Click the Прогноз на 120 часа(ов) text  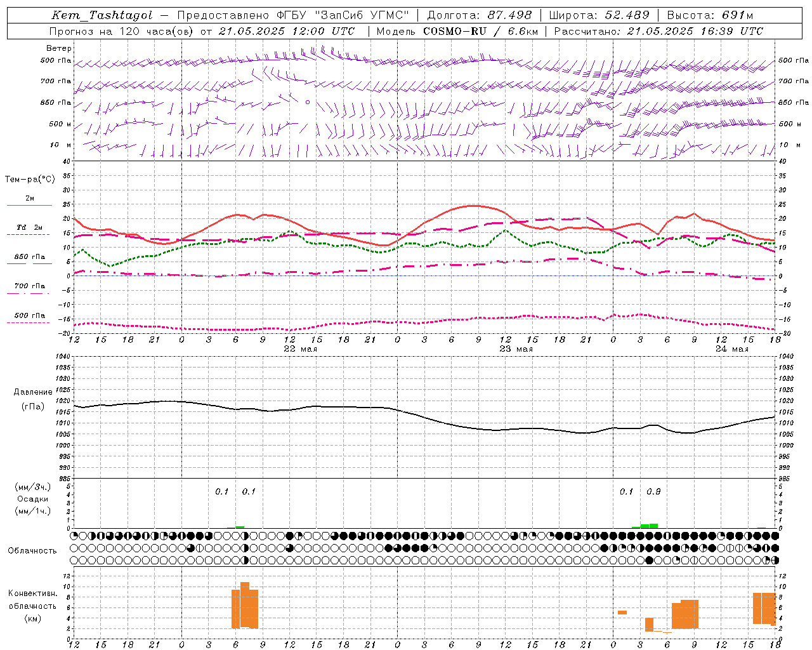[x=122, y=31]
